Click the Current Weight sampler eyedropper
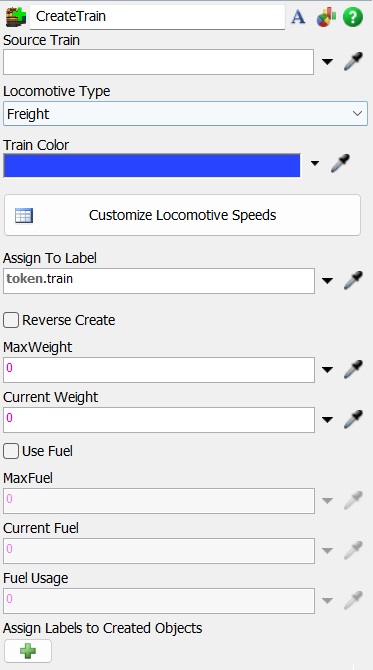This screenshot has height=670, width=373. tap(353, 420)
